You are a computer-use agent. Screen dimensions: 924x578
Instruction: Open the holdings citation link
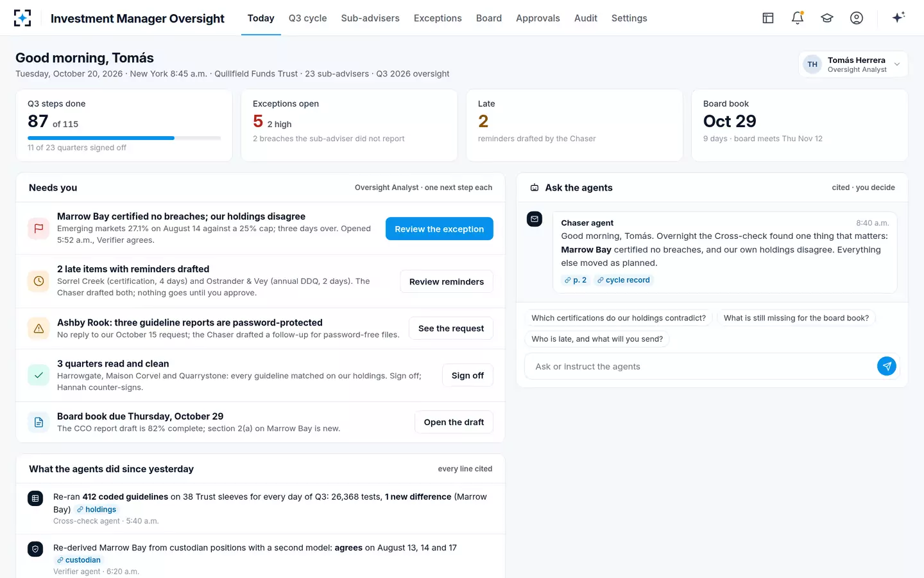(97, 509)
